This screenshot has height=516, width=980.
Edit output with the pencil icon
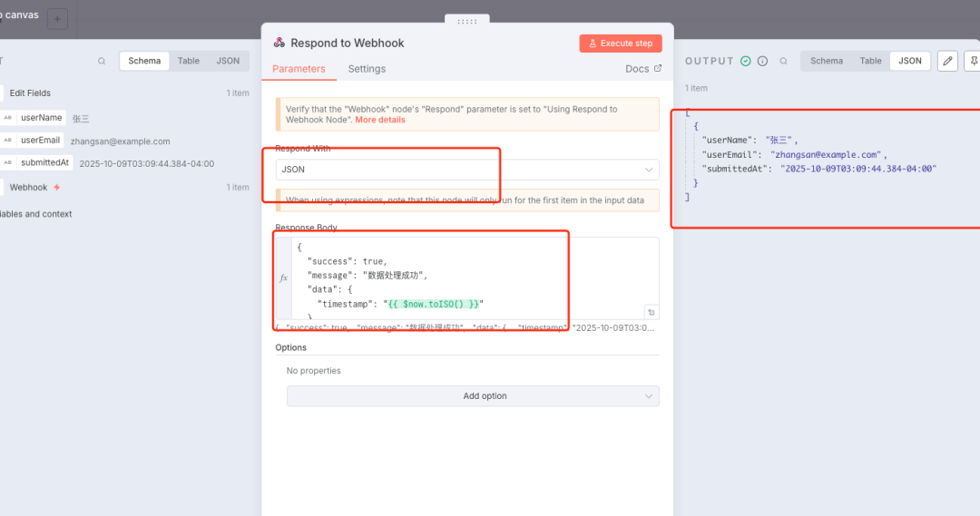coord(947,61)
